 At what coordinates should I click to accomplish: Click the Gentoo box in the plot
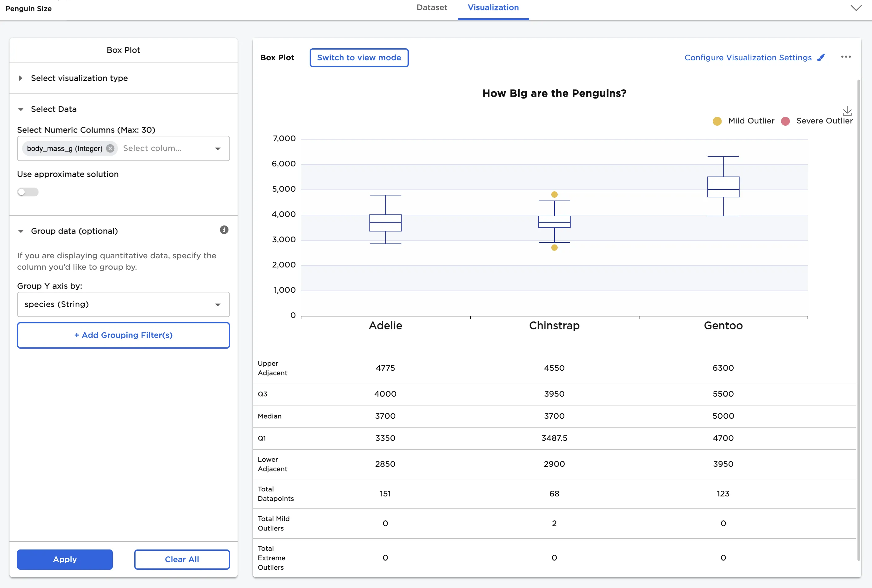coord(723,187)
